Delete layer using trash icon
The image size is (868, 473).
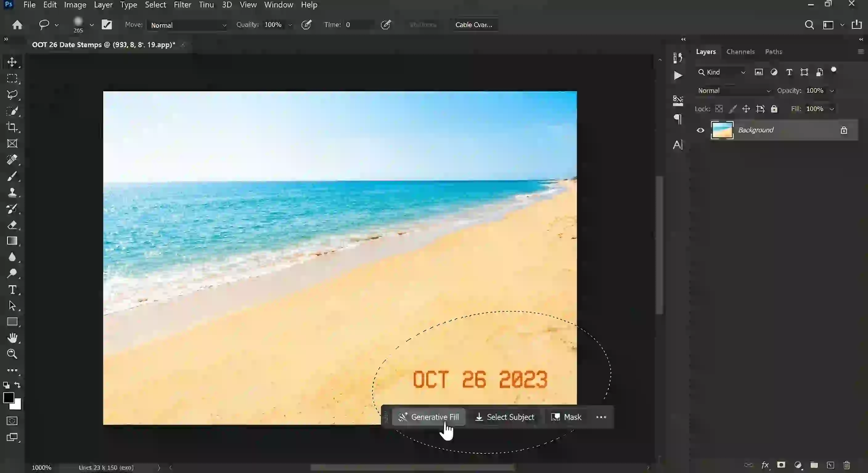(x=846, y=465)
